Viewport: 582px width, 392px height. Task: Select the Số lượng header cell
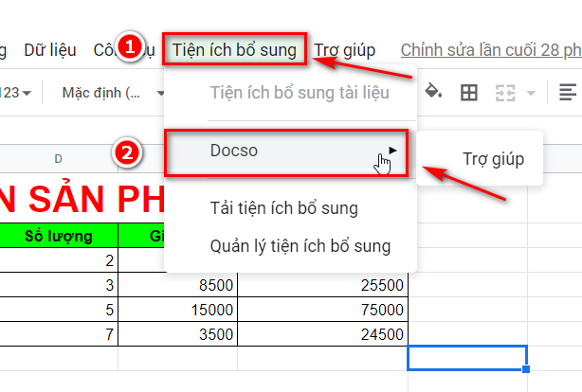click(x=59, y=236)
